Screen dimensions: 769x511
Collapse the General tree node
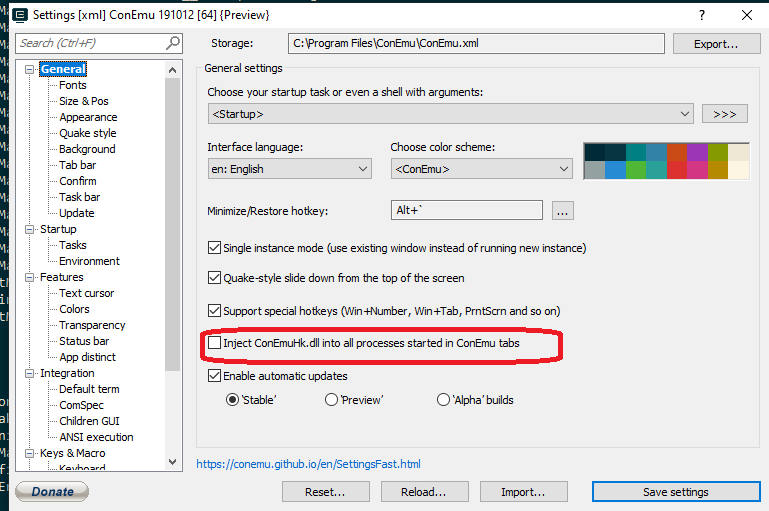click(x=29, y=70)
